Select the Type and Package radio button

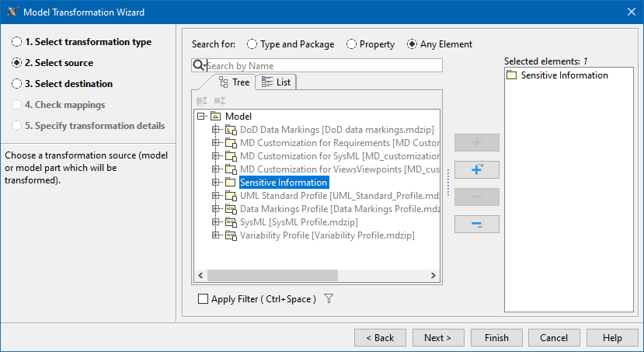[252, 44]
